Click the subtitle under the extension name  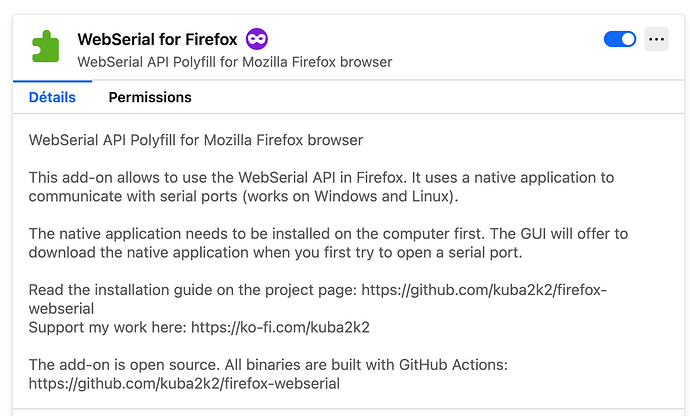point(234,62)
